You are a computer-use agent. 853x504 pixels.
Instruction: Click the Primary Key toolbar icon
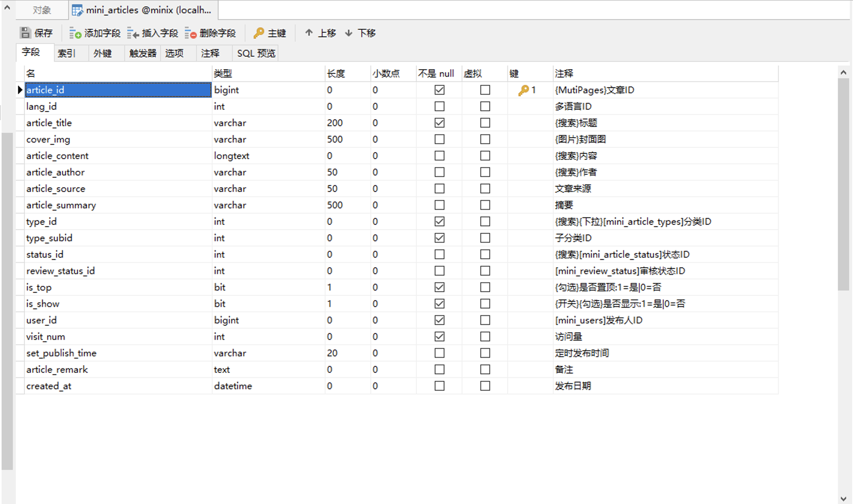(259, 33)
